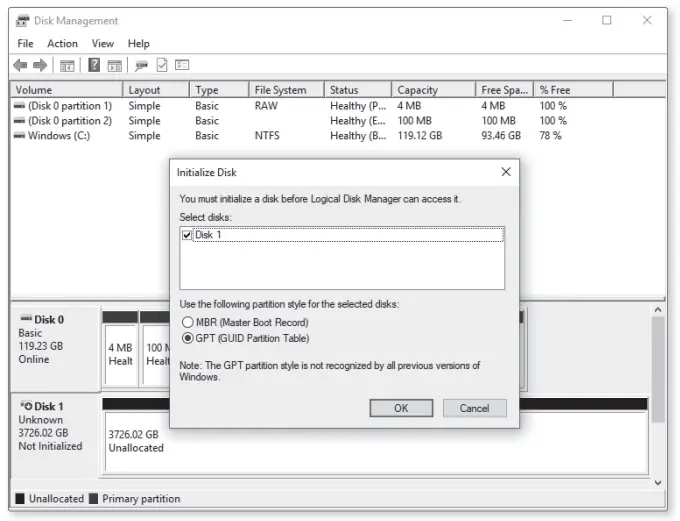The image size is (680, 521).
Task: Click the drive icon next to Windows (C:)
Action: coord(20,136)
